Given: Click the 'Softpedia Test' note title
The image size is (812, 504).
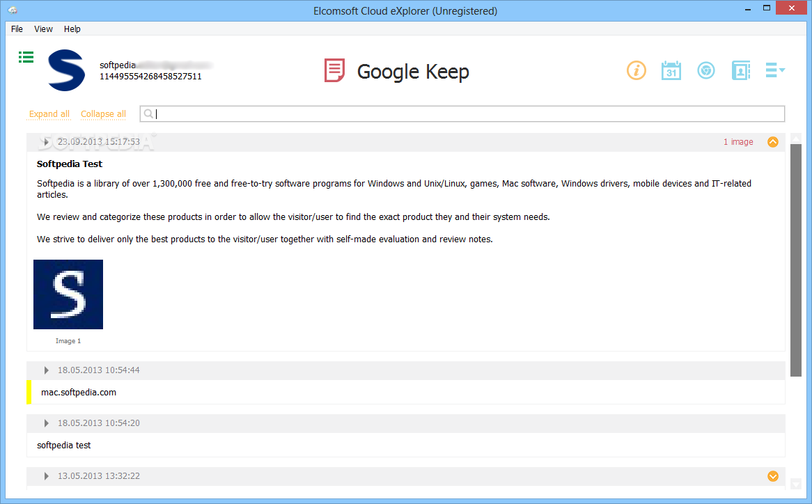Looking at the screenshot, I should [x=70, y=164].
